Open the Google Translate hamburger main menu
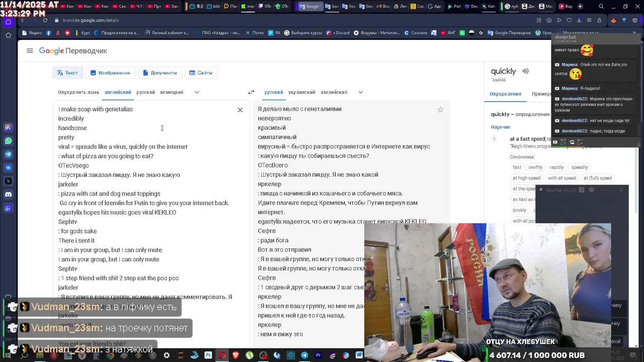Viewport: 644px width, 362px height. click(30, 51)
